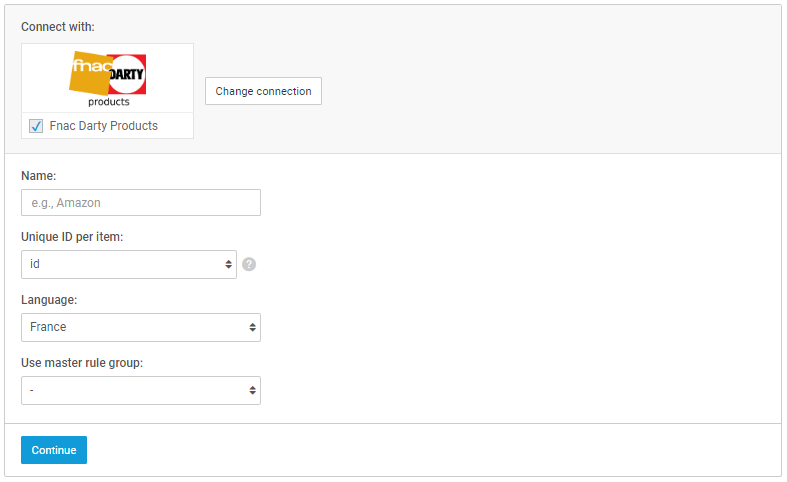Click the blue Continue button

pyautogui.click(x=54, y=450)
